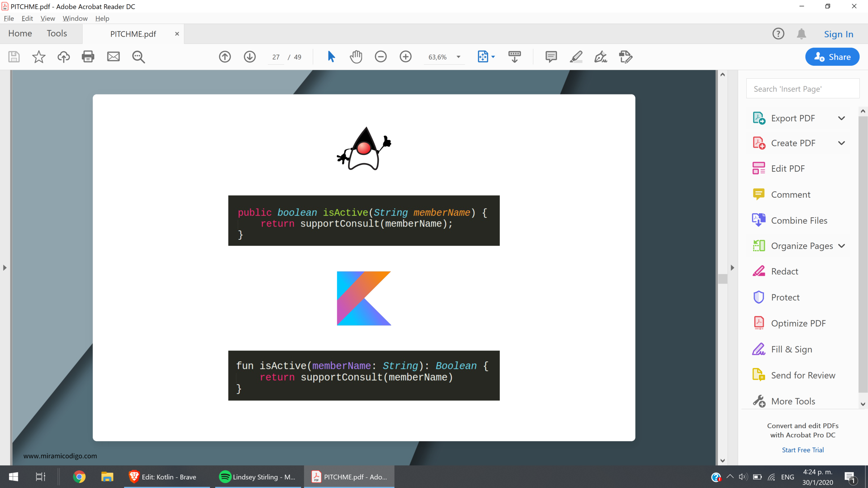The width and height of the screenshot is (868, 488).
Task: Click the email envelope icon
Action: click(x=113, y=57)
